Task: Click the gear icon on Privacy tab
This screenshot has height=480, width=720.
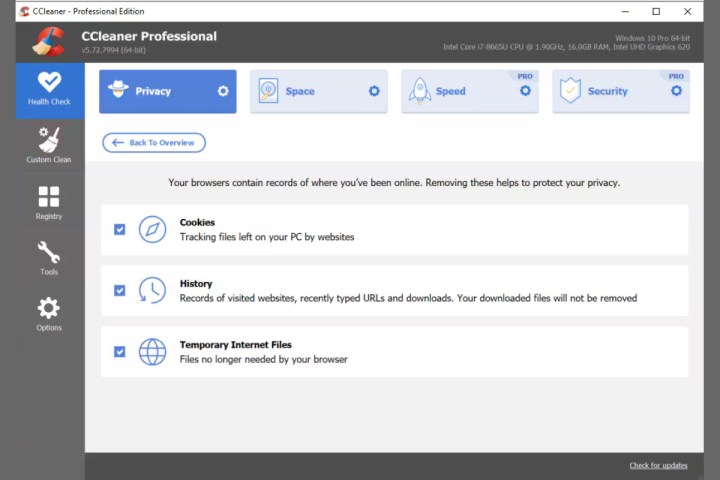Action: [x=223, y=91]
